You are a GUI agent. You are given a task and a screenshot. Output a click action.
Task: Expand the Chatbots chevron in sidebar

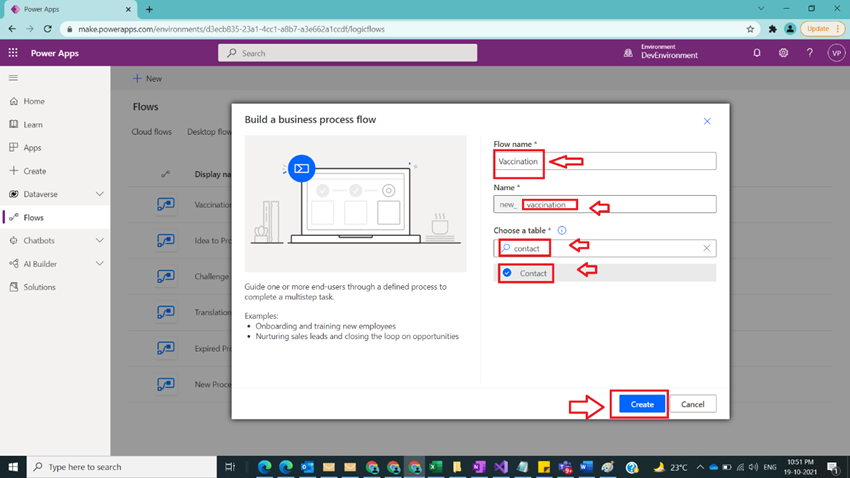click(100, 240)
